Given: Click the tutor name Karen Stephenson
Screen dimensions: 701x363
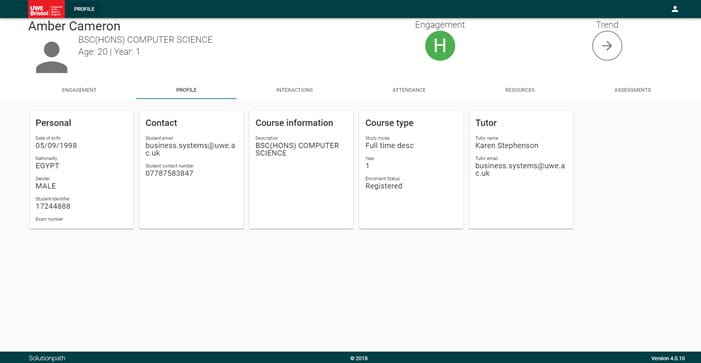Looking at the screenshot, I should point(507,146).
